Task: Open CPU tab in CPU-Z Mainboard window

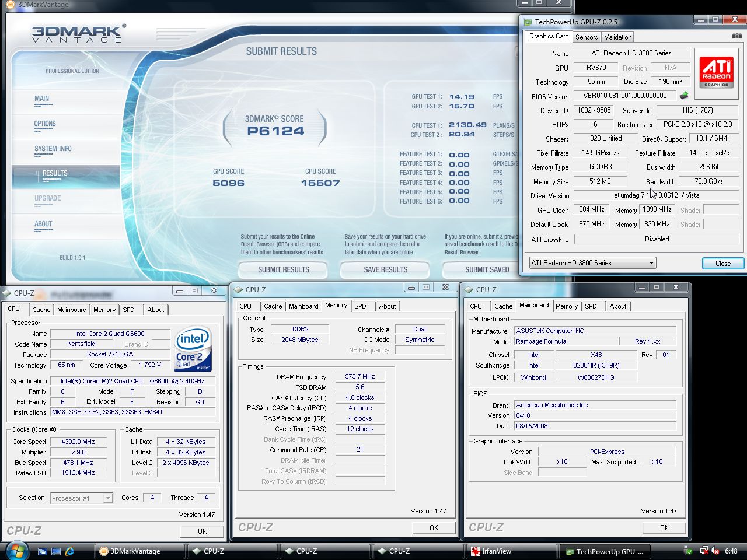Action: [476, 306]
